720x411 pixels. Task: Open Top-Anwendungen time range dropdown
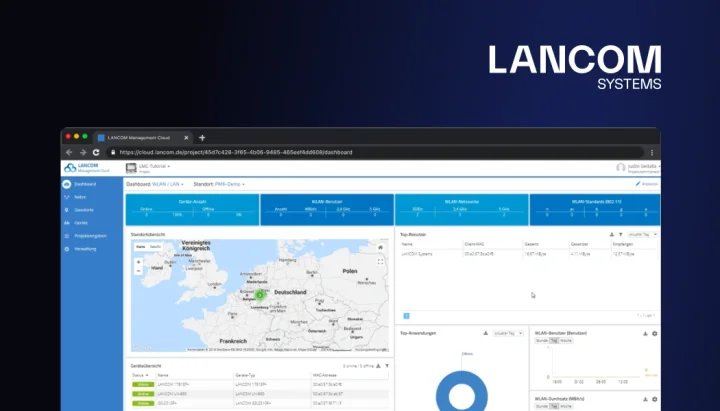pyautogui.click(x=508, y=333)
